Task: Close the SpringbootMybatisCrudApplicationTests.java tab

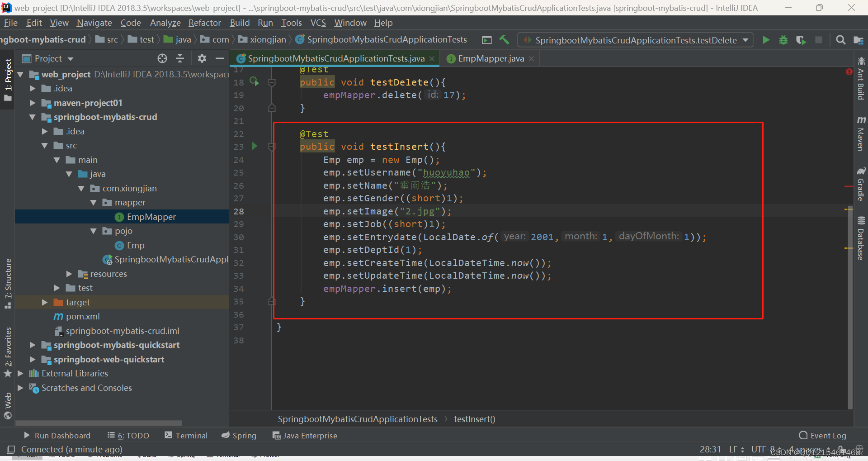Action: 432,58
